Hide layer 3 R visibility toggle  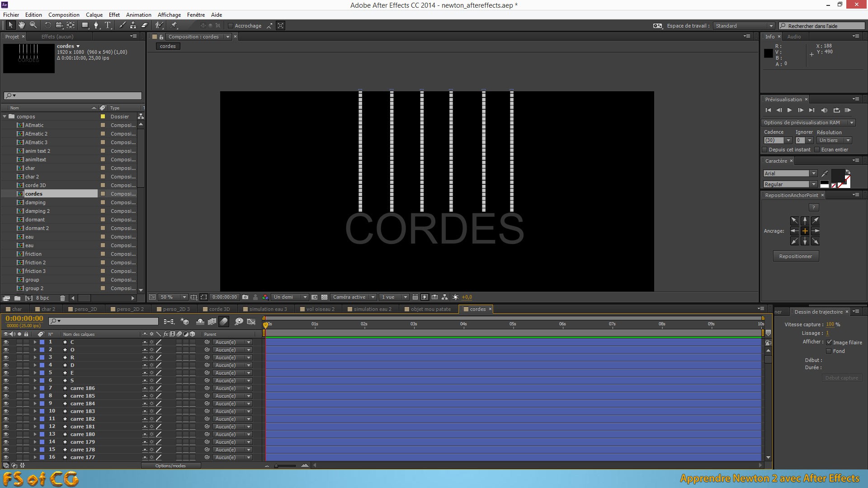pos(5,357)
